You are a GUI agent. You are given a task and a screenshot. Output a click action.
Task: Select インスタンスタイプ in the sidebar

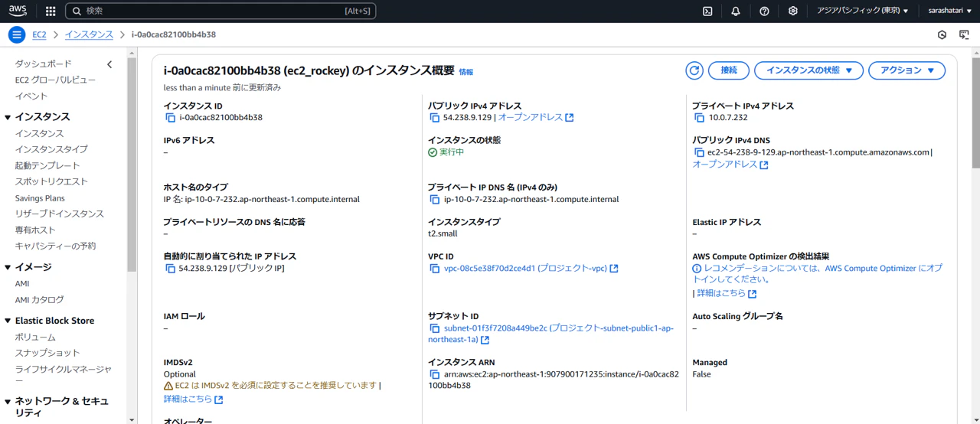[x=51, y=149]
